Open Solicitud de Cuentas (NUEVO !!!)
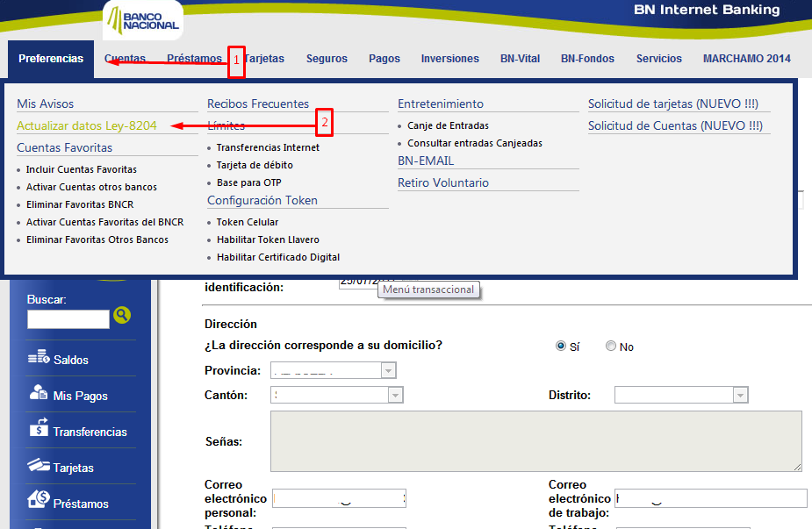812x529 pixels. (x=675, y=125)
